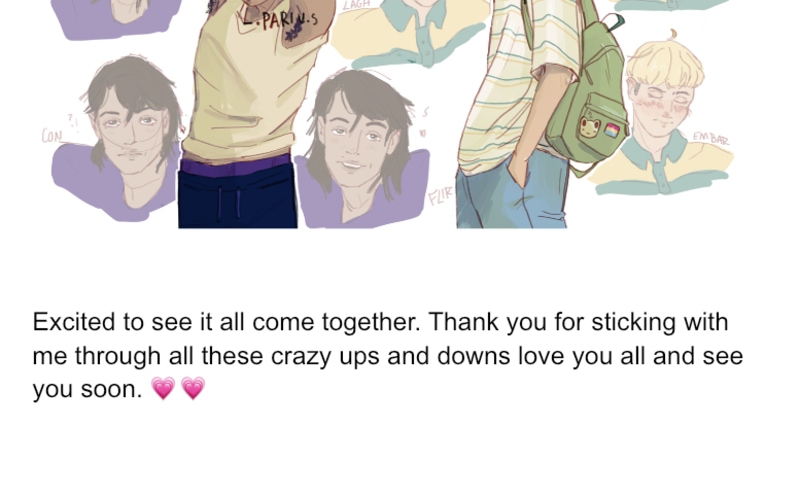This screenshot has width=800, height=494.
Task: Click the words "you soon." before the hearts
Action: coord(87,389)
